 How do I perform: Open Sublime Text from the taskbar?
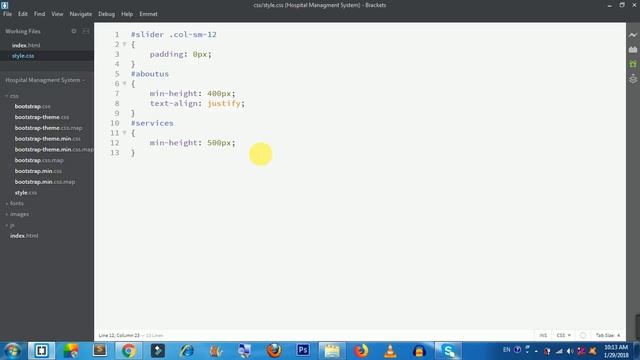click(x=100, y=351)
